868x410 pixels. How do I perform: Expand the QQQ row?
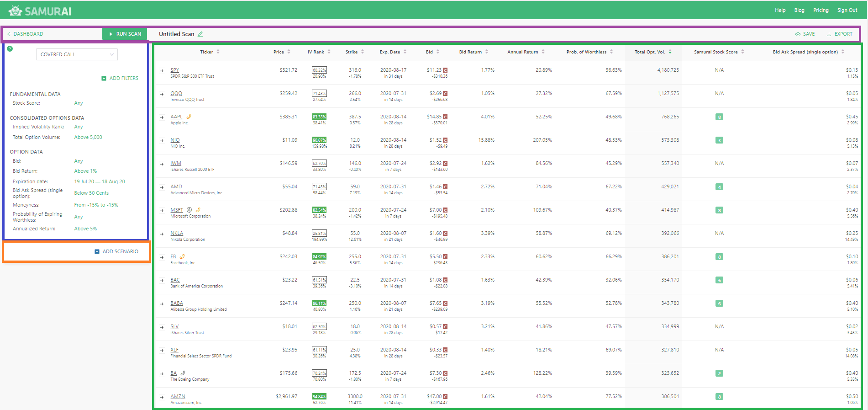tap(162, 94)
